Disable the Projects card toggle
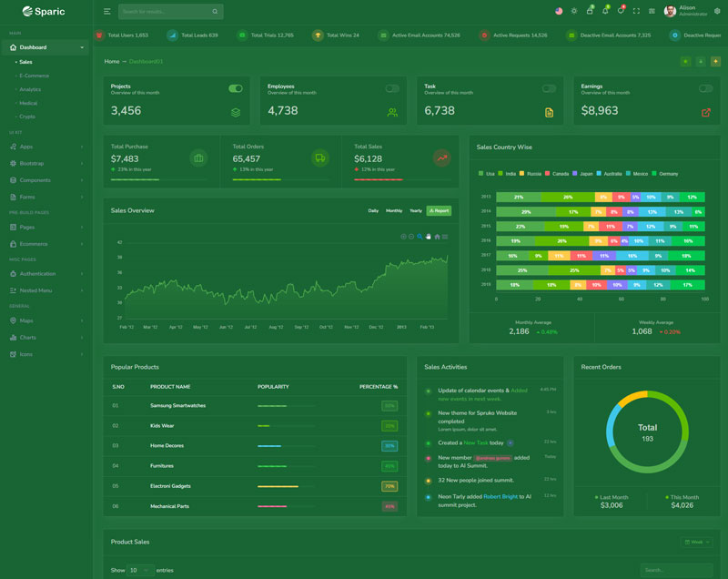This screenshot has height=579, width=728. pos(236,88)
